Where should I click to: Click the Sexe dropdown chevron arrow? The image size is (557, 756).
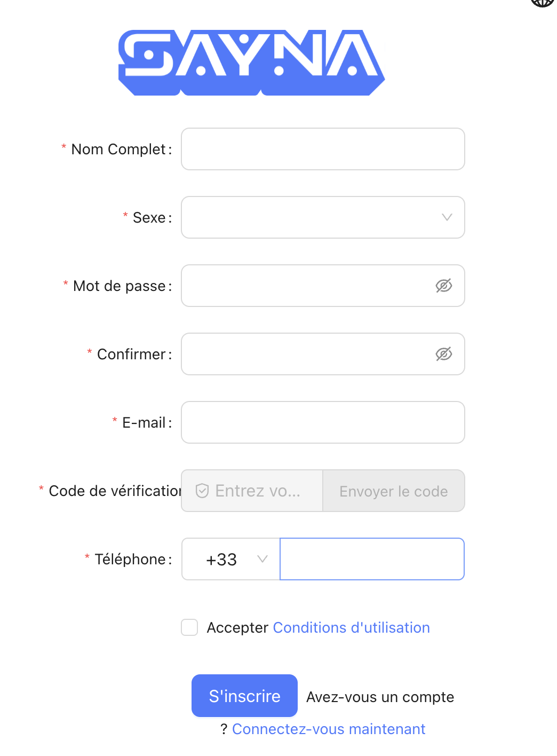447,217
